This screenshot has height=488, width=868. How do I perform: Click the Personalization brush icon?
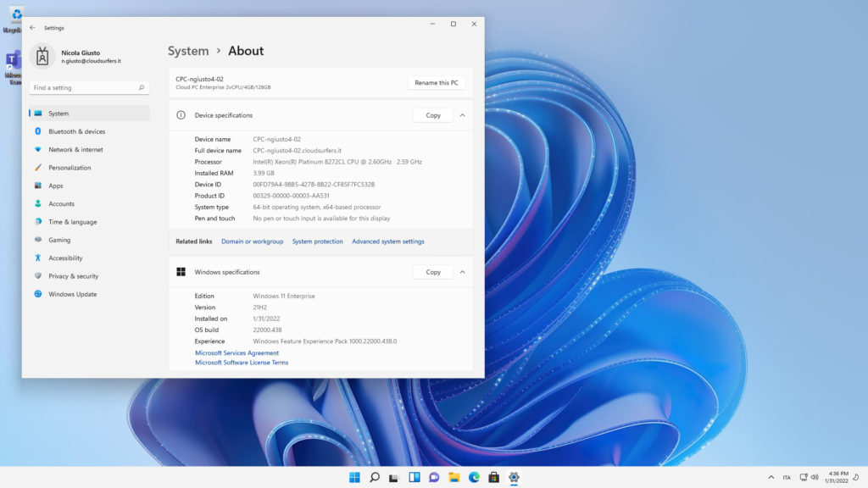coord(37,168)
